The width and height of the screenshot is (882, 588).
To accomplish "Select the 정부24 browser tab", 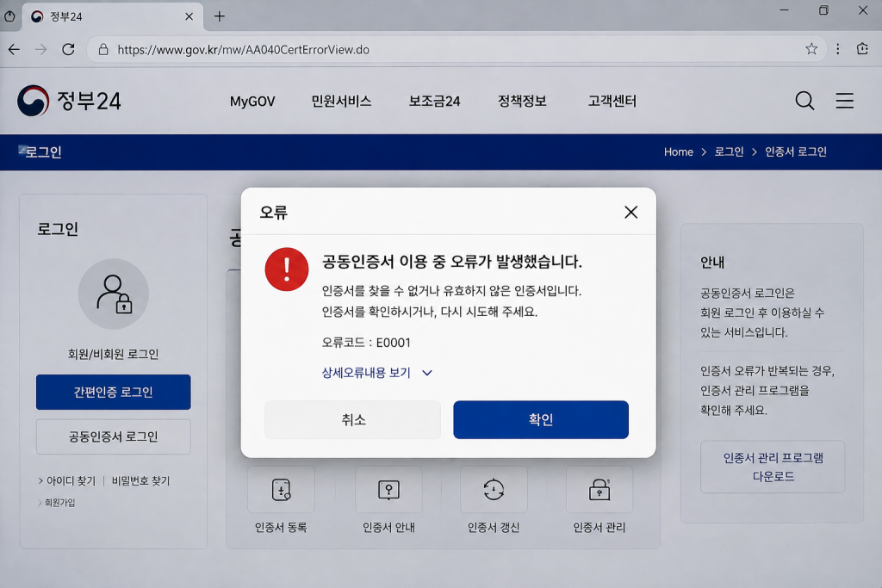I will point(113,17).
